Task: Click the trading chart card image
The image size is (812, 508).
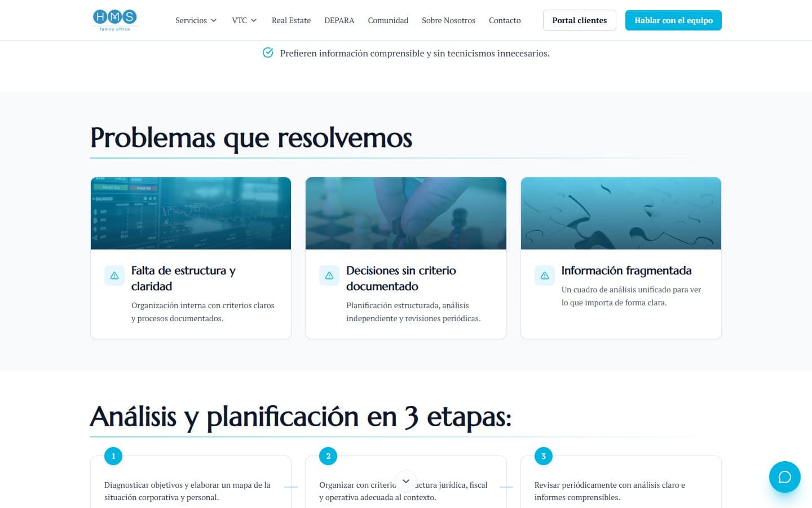Action: 191,213
